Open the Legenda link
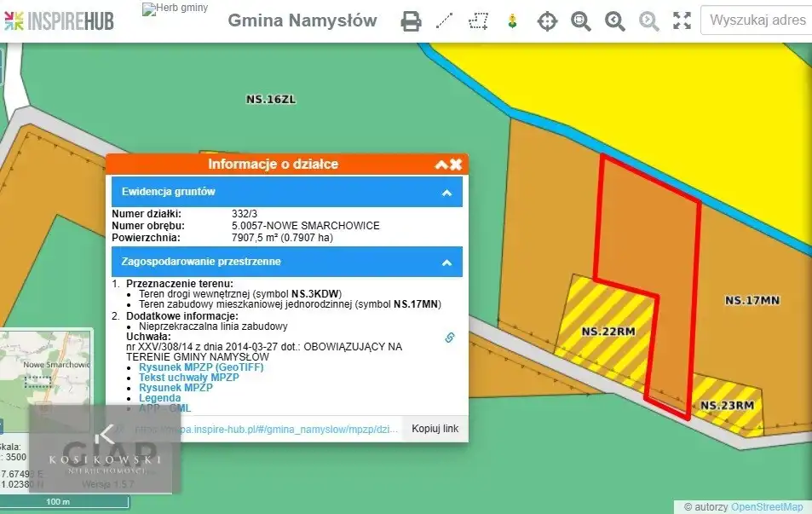Screen dimensions: 812x514 (x=159, y=398)
